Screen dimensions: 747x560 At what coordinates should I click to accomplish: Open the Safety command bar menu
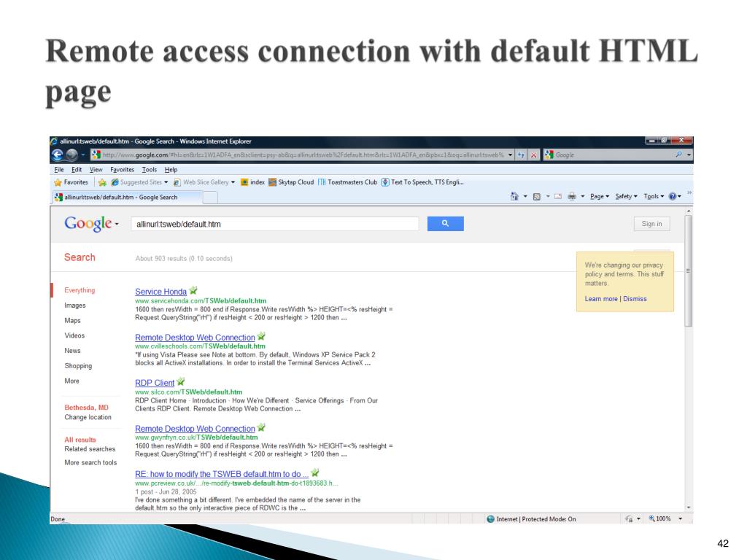click(x=626, y=196)
